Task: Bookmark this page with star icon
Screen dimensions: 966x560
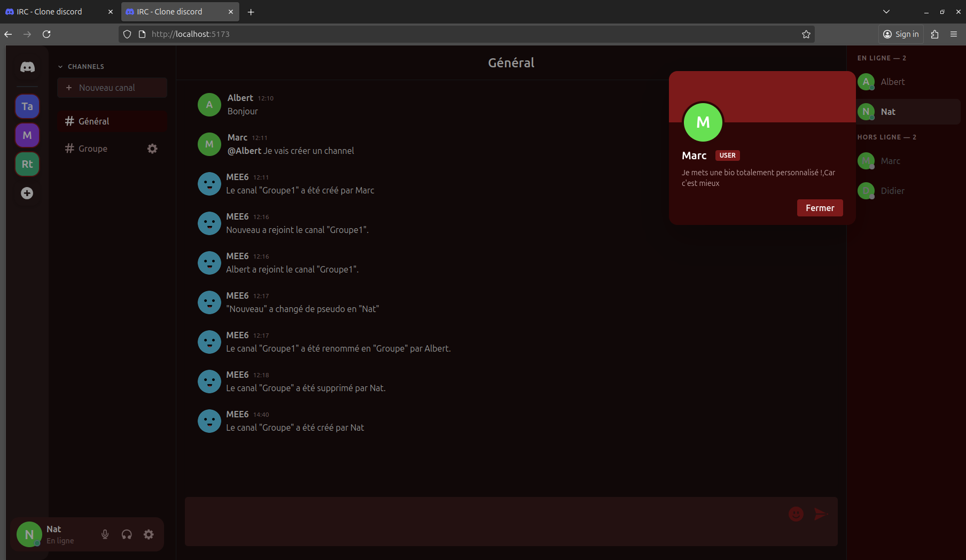Action: 806,34
